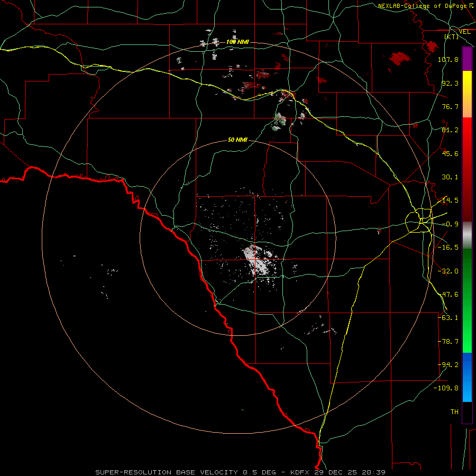
Task: Click the -78.7 legend value
Action: pos(448,342)
